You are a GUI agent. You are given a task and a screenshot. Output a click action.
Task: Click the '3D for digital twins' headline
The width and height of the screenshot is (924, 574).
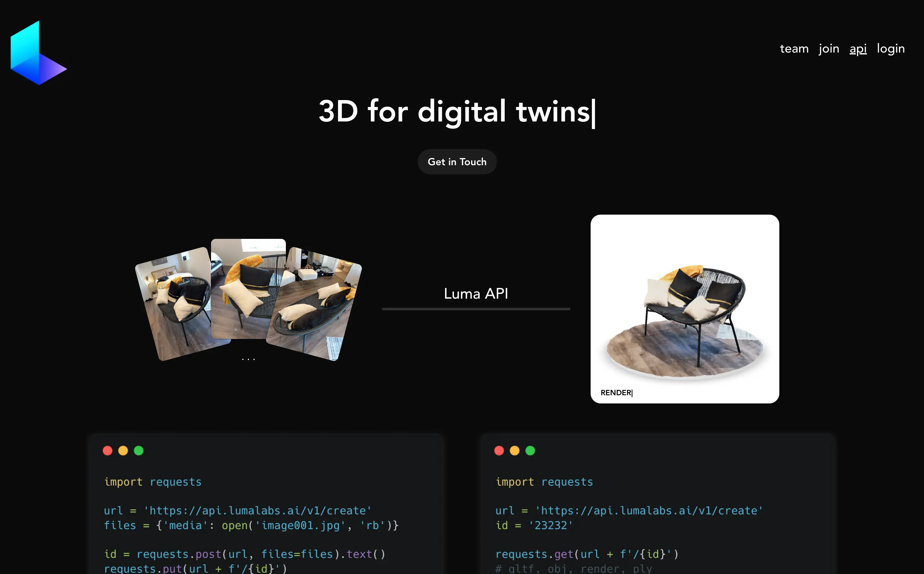coord(455,111)
